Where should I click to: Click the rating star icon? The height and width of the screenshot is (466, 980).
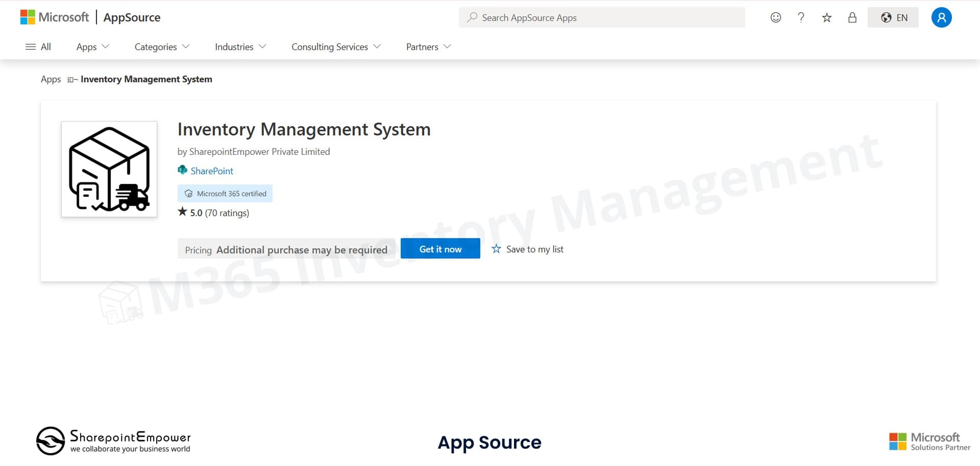(x=182, y=212)
